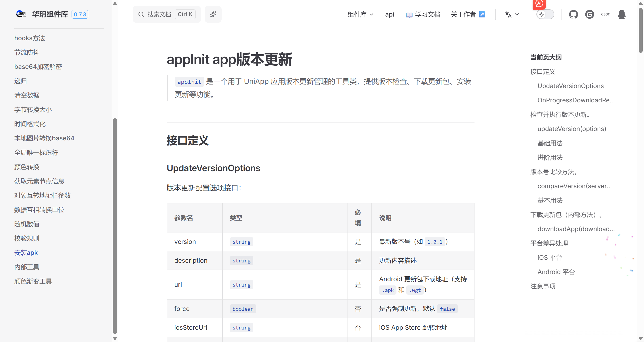Viewport: 644px width, 342px height.
Task: Open the GitHub repository icon
Action: pyautogui.click(x=573, y=14)
